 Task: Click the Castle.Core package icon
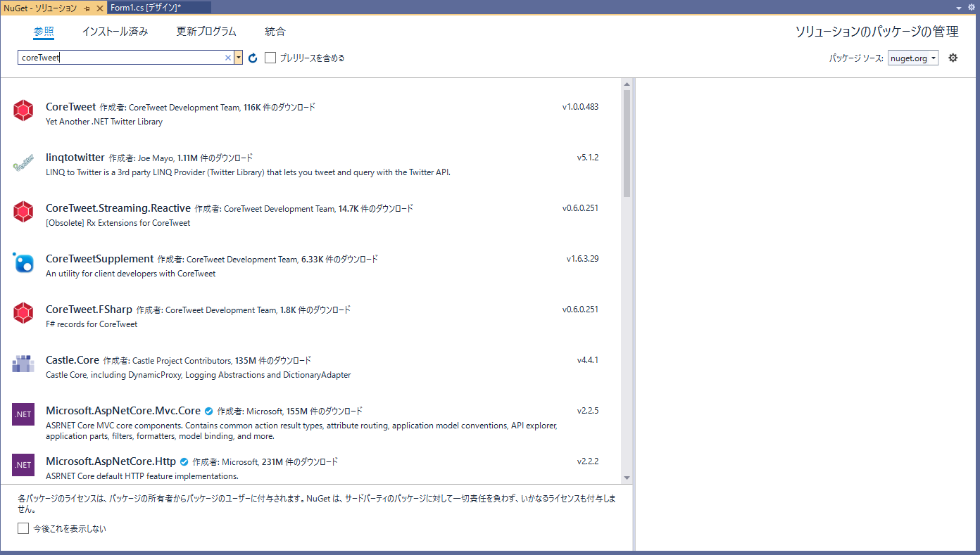tap(23, 364)
